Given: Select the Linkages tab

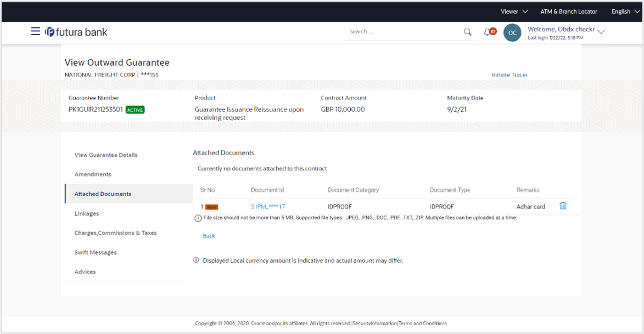Looking at the screenshot, I should tap(86, 213).
